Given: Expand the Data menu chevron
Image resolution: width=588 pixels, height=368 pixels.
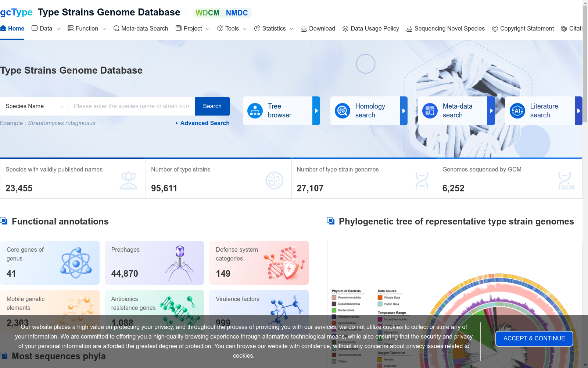Looking at the screenshot, I should point(58,29).
